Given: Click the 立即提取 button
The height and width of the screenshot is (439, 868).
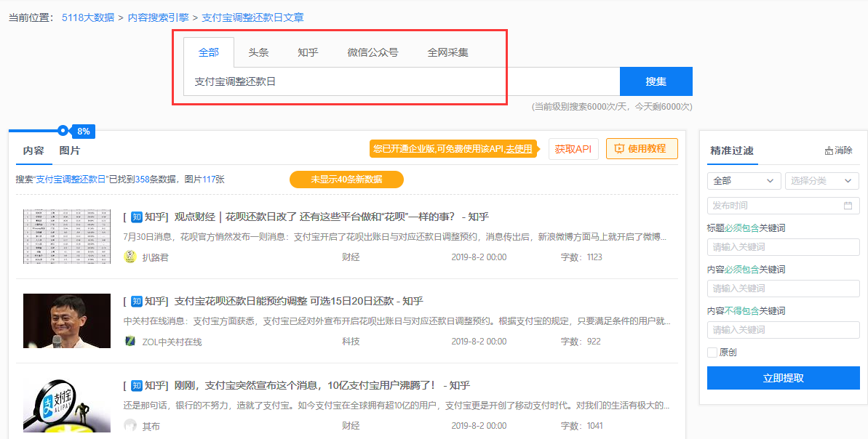Looking at the screenshot, I should click(784, 378).
